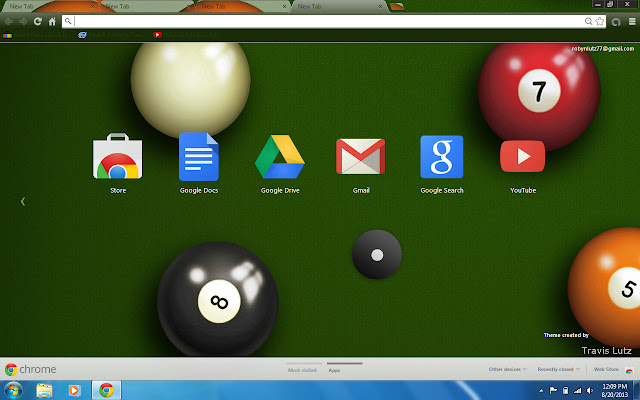Open the Google Drive app icon
This screenshot has height=400, width=640.
coord(280,157)
